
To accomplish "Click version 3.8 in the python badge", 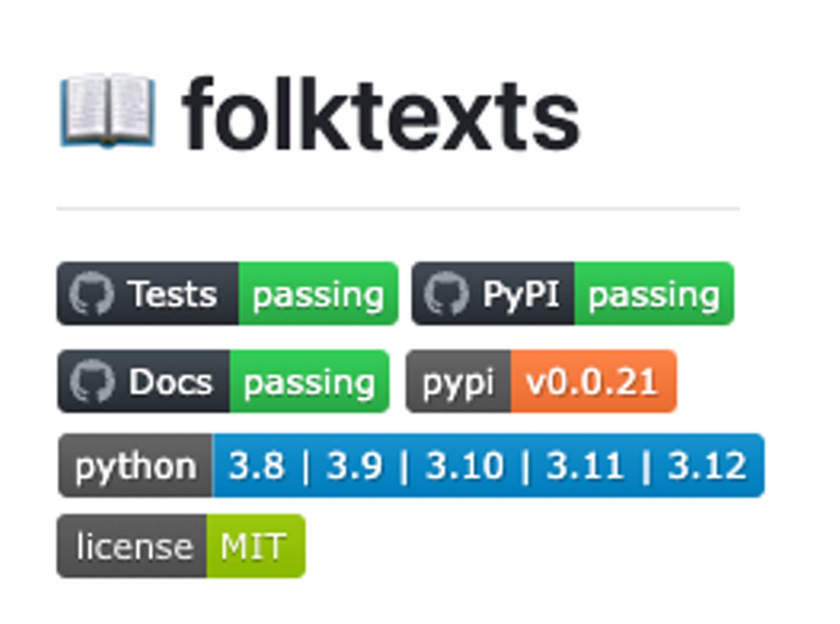I will click(257, 466).
